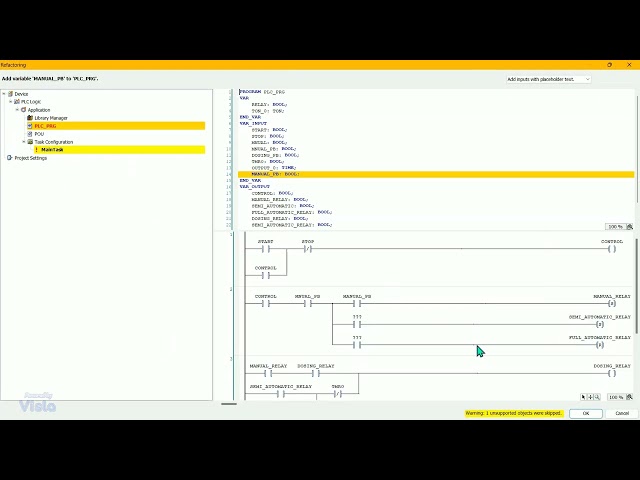Click the DOSING_RELAY contact in rung 3
Image resolution: width=640 pixels, height=480 pixels.
pyautogui.click(x=316, y=373)
